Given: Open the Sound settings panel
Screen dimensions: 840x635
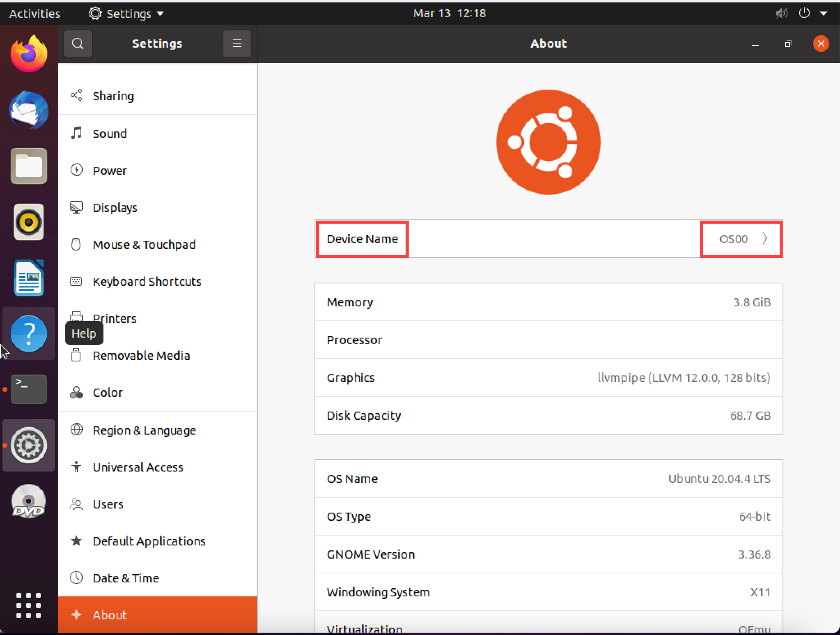Looking at the screenshot, I should click(x=158, y=133).
